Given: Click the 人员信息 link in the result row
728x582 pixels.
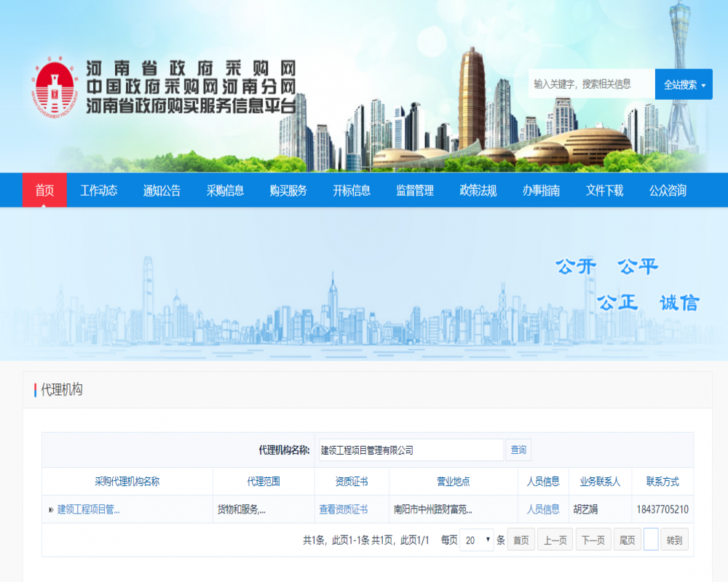Looking at the screenshot, I should point(543,509).
